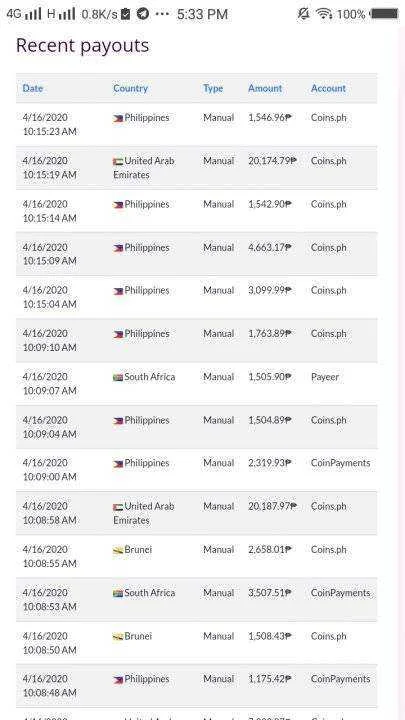This screenshot has height=720, width=405.
Task: Select the 20,187.97 amount cell
Action: [272, 506]
